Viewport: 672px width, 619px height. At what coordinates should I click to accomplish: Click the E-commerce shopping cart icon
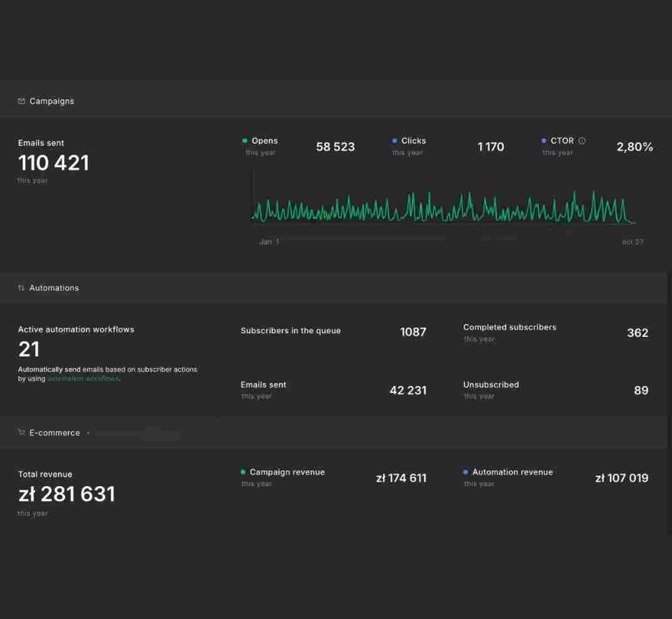21,432
